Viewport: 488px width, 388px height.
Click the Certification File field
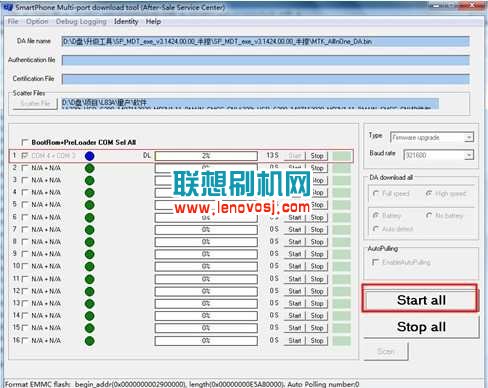[266, 79]
